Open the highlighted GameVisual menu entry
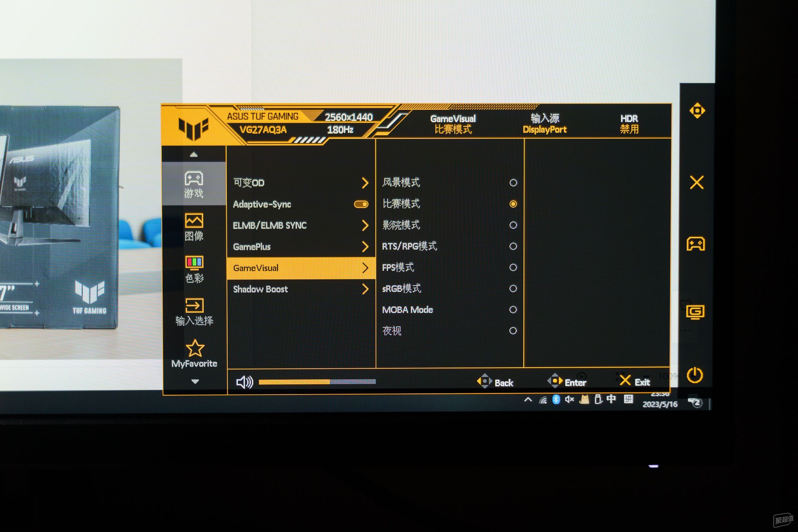798x532 pixels. tap(301, 268)
